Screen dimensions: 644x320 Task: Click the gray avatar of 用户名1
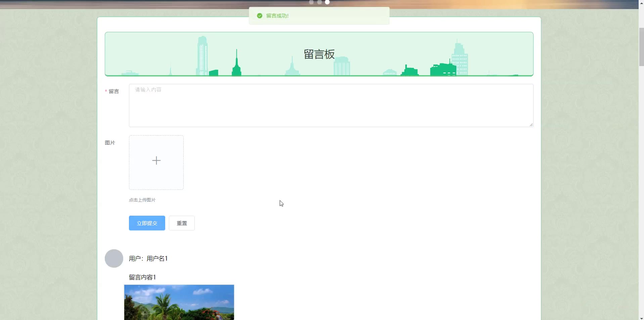click(114, 258)
